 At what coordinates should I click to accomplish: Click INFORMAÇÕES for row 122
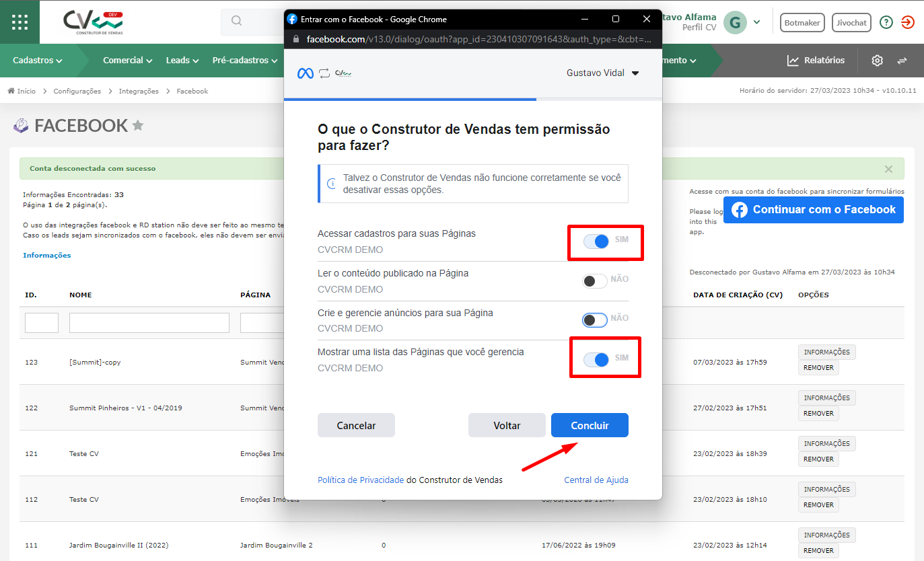click(827, 398)
